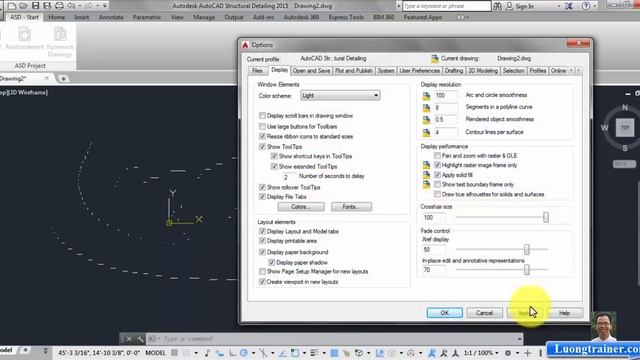Click the Formwork Drawings ribbon button
Screen dimensions: 640x360
point(60,42)
